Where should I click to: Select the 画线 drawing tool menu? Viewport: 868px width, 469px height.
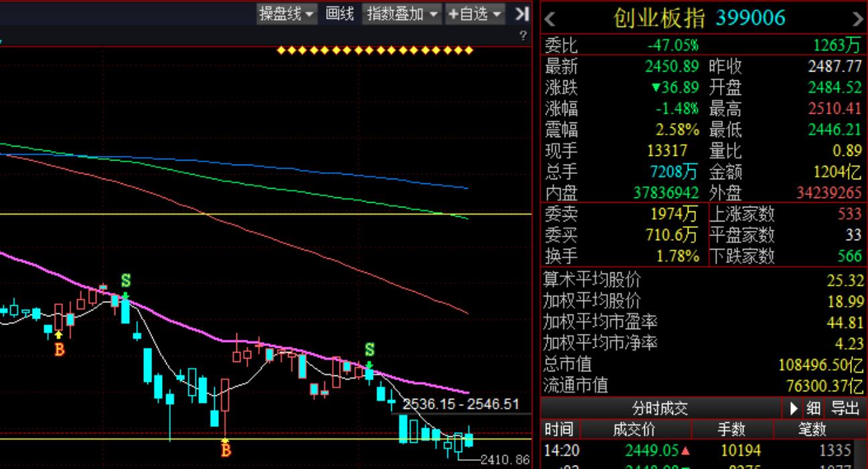tap(340, 14)
